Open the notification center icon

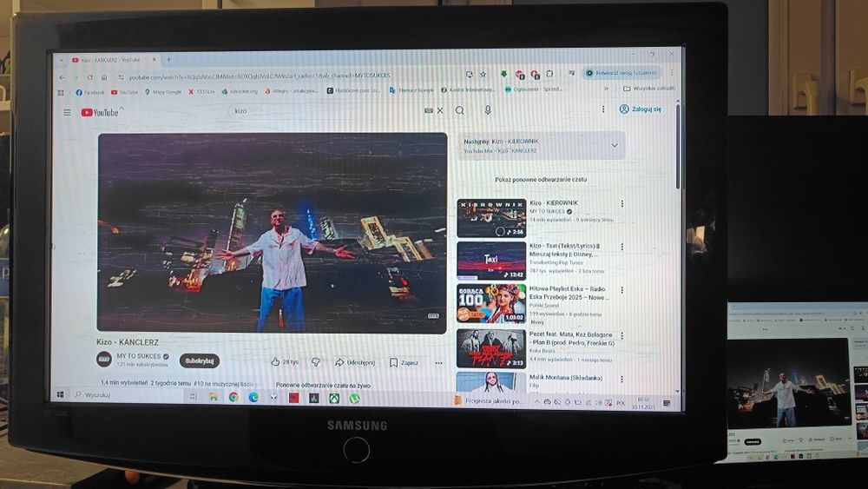667,403
